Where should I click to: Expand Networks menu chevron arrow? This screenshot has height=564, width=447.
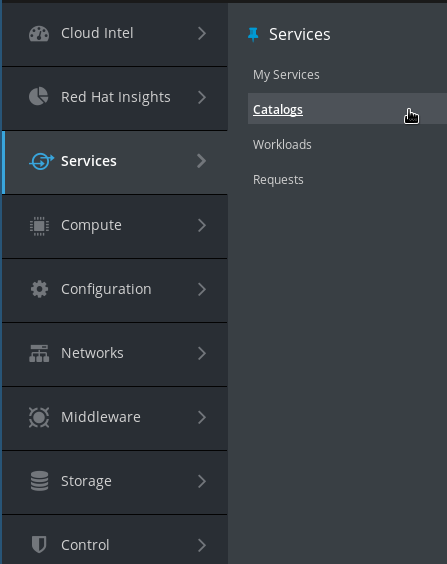(x=202, y=353)
